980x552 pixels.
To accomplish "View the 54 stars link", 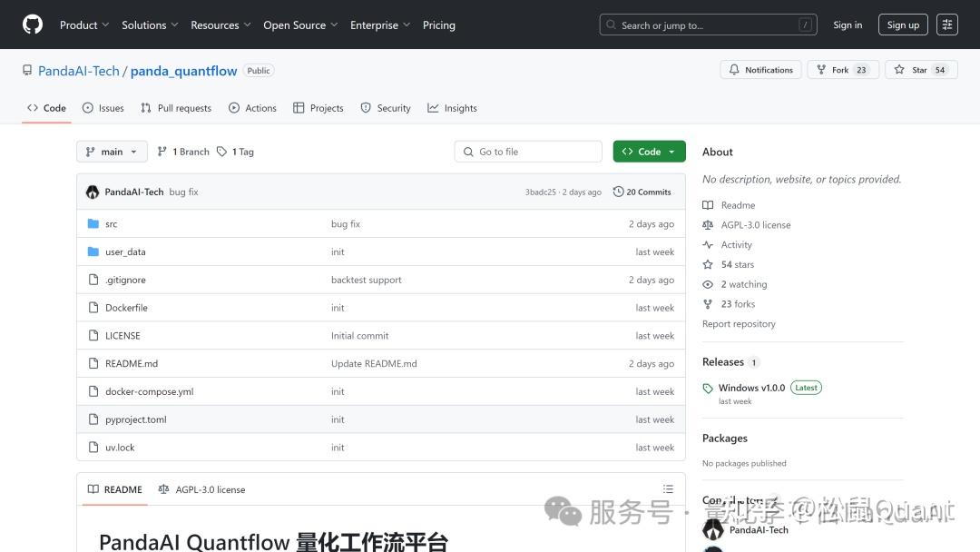I will tap(738, 264).
